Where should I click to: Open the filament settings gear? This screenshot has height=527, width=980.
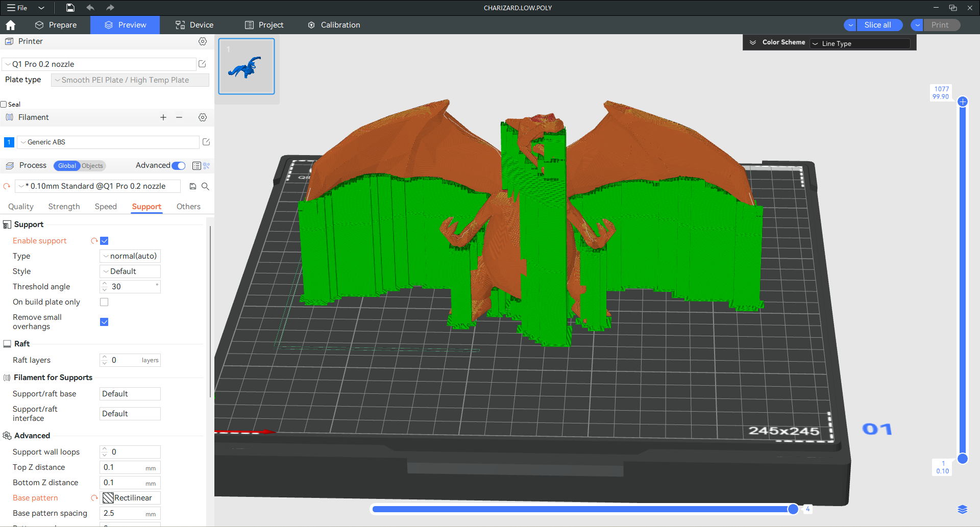click(203, 117)
